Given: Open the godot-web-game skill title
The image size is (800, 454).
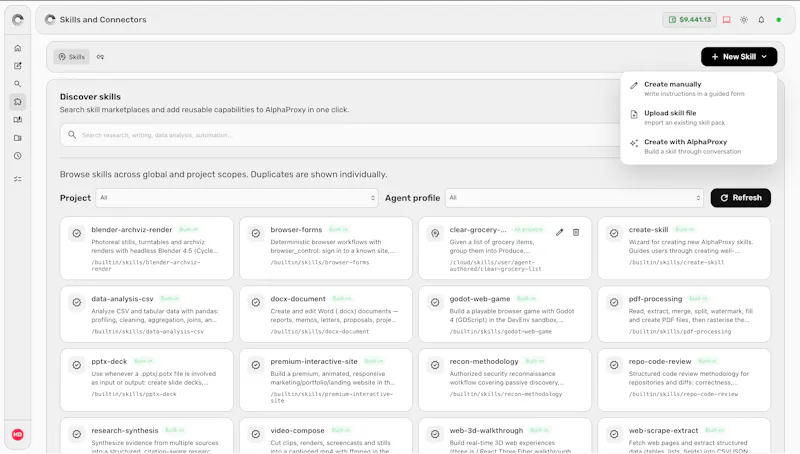Looking at the screenshot, I should 480,299.
